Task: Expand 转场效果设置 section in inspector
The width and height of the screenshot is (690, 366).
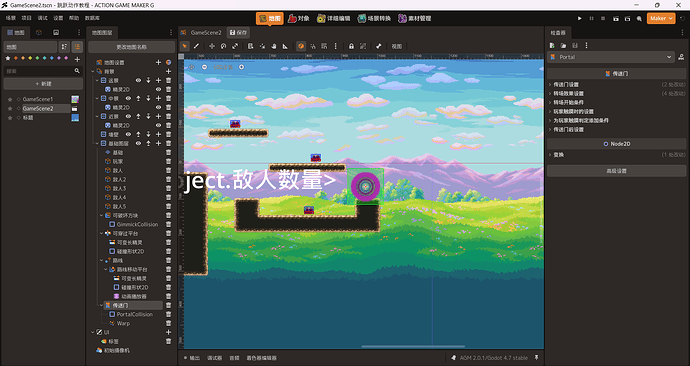Action: coord(566,93)
